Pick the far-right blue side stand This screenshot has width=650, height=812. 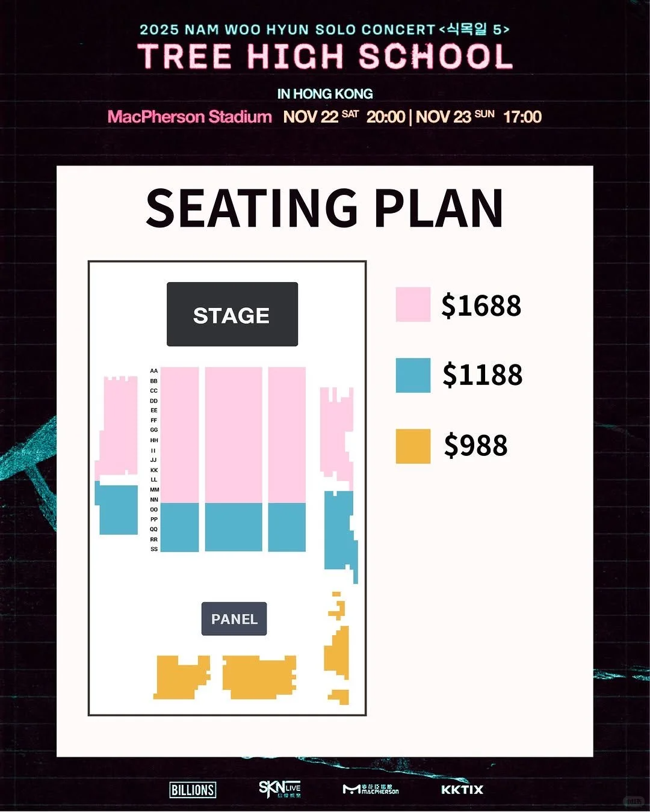tap(339, 529)
